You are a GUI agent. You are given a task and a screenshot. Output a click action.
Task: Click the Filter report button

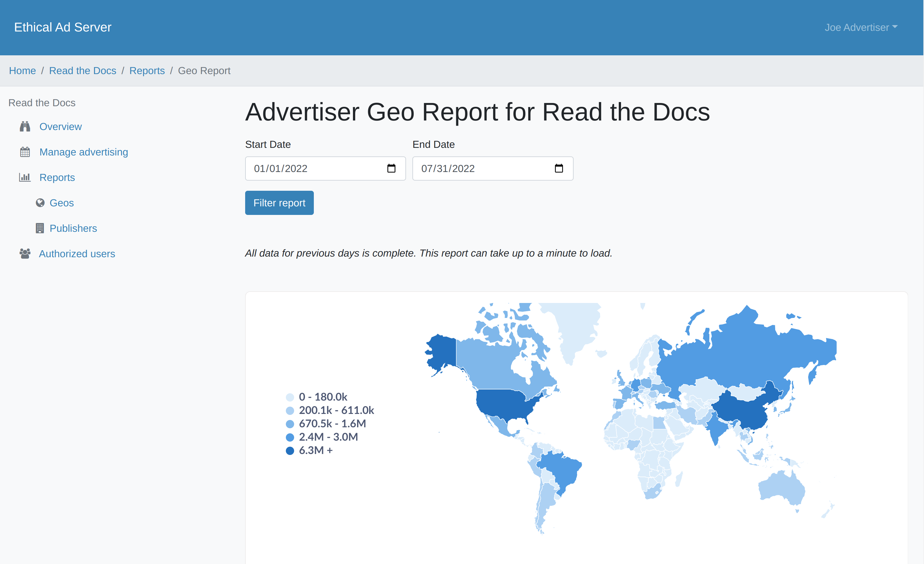tap(279, 203)
